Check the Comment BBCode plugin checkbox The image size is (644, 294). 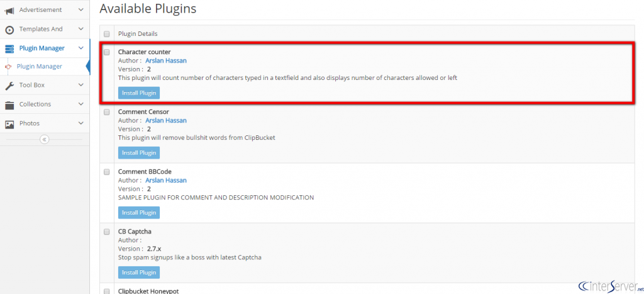[107, 171]
